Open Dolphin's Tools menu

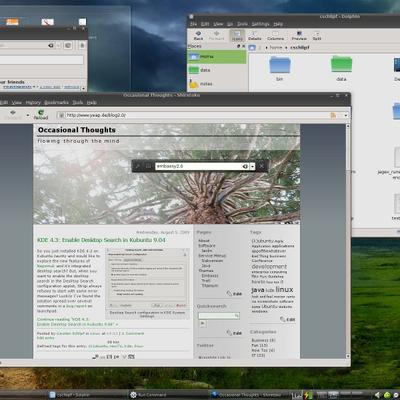pos(242,24)
